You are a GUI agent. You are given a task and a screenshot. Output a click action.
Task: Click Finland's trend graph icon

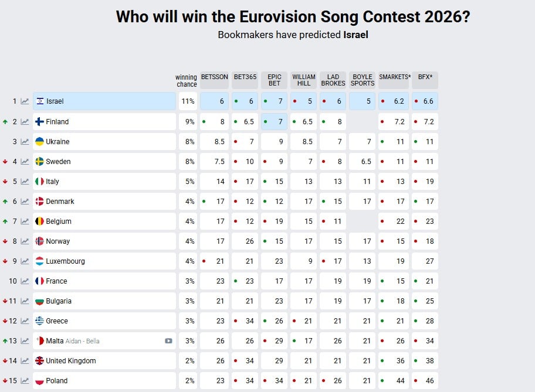[x=23, y=121]
